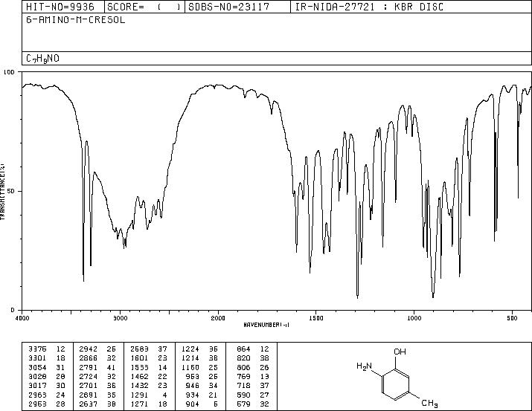
Task: Click the 1214 peak value
Action: 190,358
